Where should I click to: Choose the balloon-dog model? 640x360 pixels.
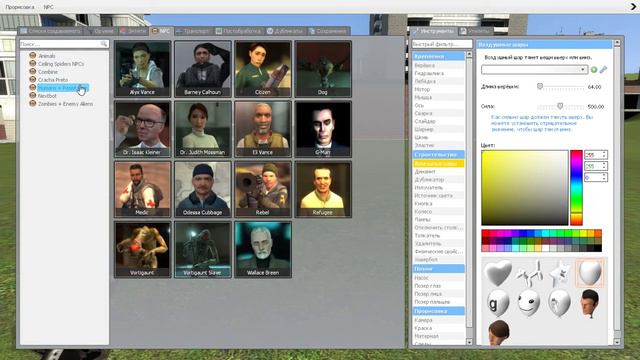coord(529,273)
